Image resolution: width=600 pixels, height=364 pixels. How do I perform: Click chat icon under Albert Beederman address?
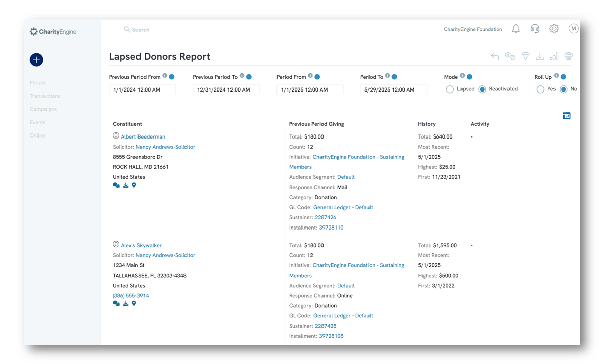116,185
